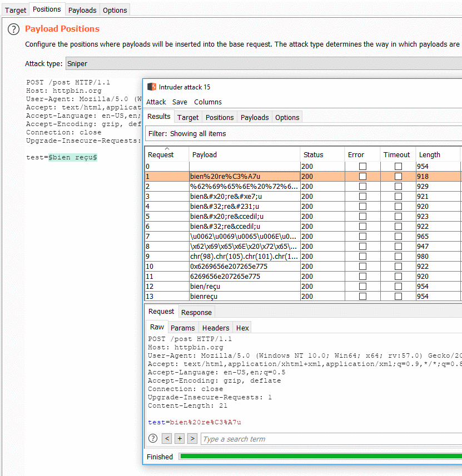The width and height of the screenshot is (462, 476).
Task: Click the search term input field
Action: [250, 438]
